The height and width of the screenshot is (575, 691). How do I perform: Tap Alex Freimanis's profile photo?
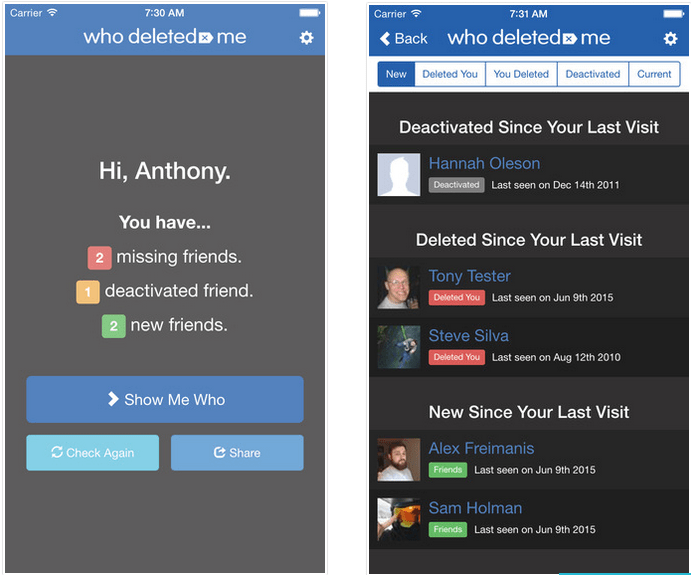click(398, 459)
